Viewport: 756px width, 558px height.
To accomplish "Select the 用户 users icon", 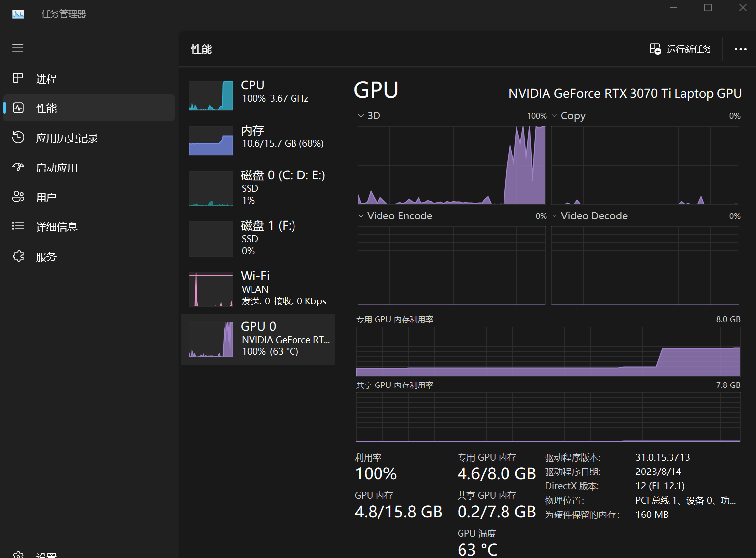I will click(18, 197).
